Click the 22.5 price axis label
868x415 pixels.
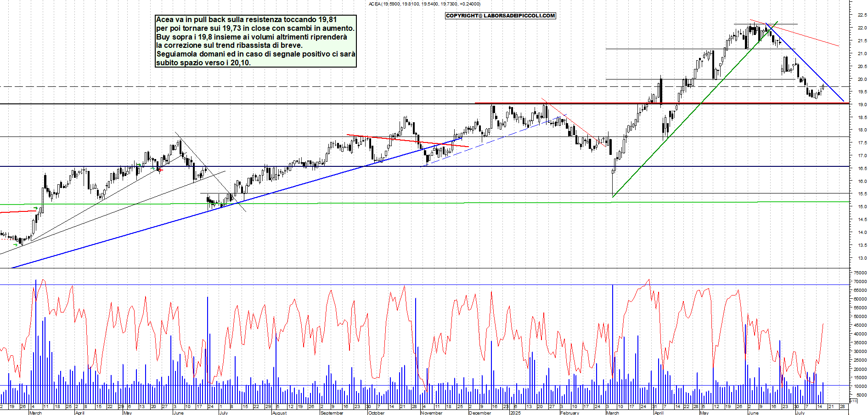click(862, 15)
